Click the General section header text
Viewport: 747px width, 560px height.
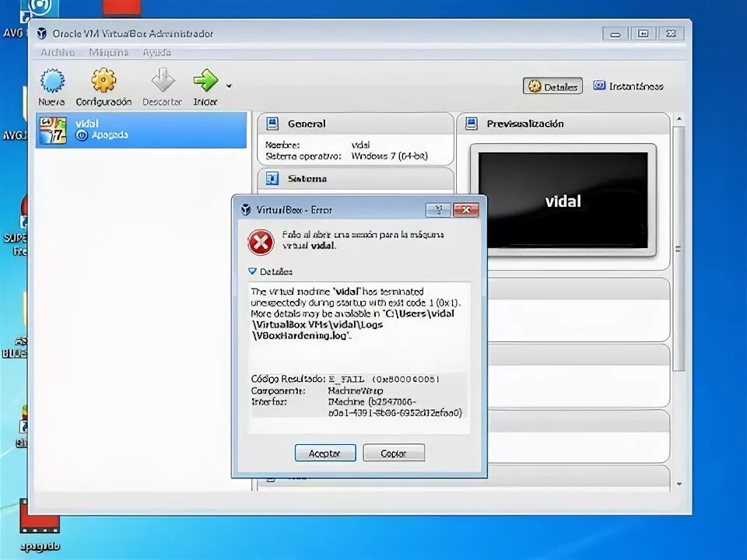point(307,124)
